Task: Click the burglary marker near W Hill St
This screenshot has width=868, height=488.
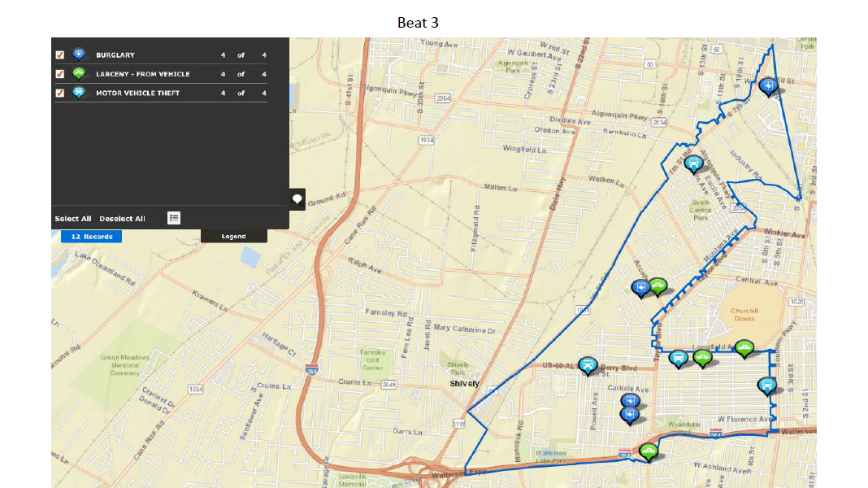Action: coord(768,85)
